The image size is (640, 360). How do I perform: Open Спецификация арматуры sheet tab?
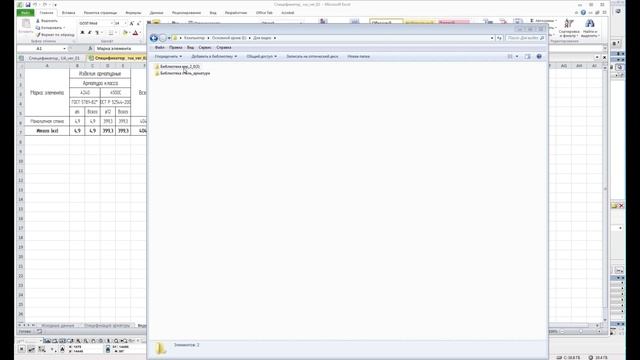pyautogui.click(x=107, y=325)
